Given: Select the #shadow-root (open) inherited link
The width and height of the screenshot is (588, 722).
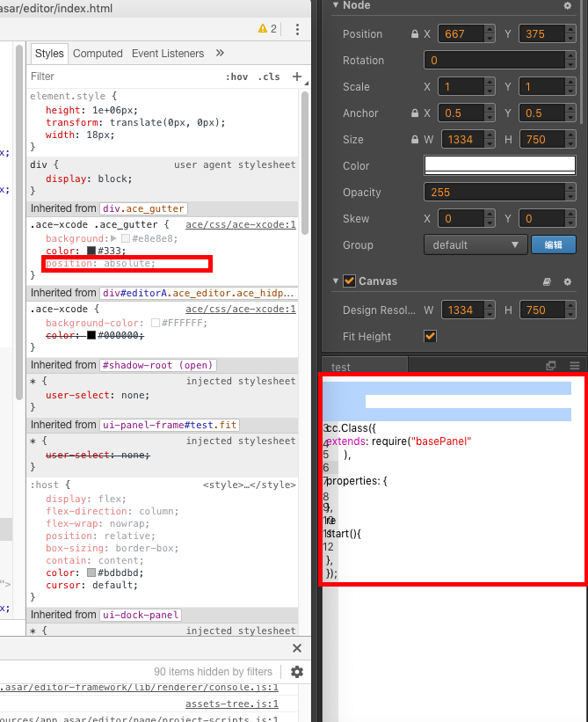Looking at the screenshot, I should [x=158, y=365].
